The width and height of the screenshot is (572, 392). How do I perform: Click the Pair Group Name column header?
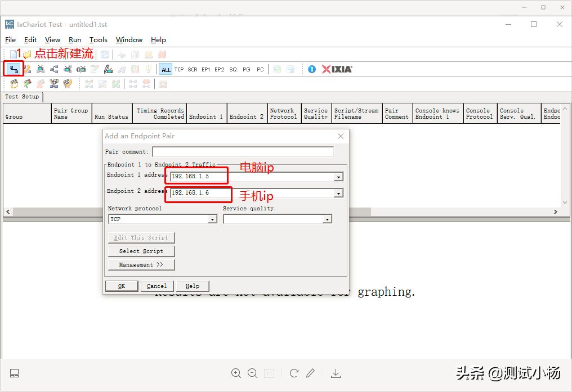point(71,113)
